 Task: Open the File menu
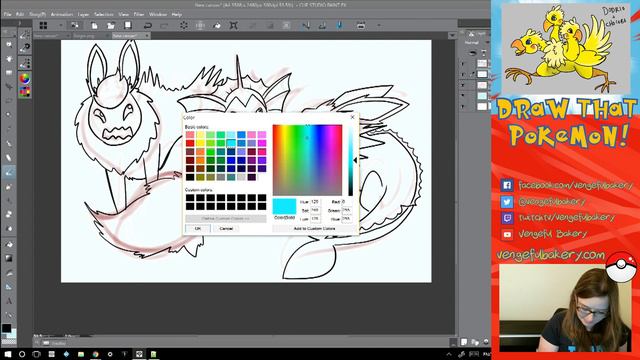point(7,14)
